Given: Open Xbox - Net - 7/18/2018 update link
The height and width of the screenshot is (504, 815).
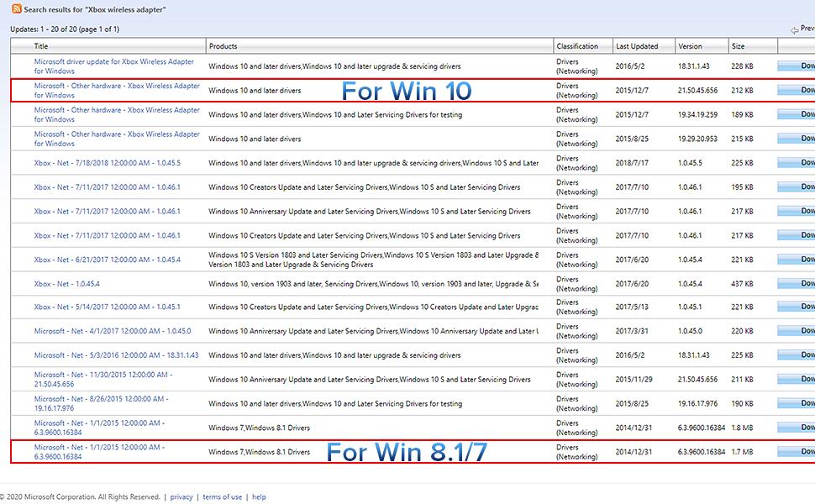Looking at the screenshot, I should [107, 163].
